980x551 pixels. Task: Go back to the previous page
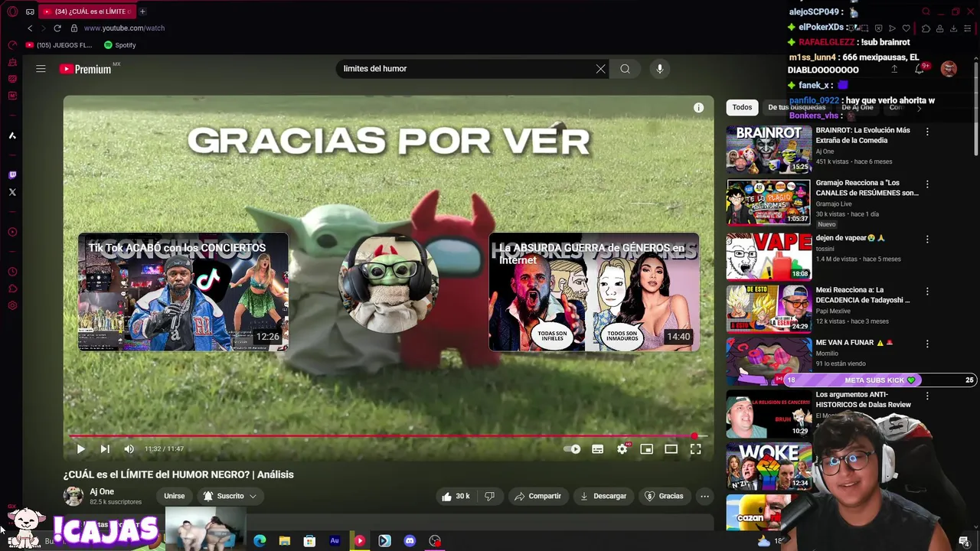pyautogui.click(x=30, y=28)
